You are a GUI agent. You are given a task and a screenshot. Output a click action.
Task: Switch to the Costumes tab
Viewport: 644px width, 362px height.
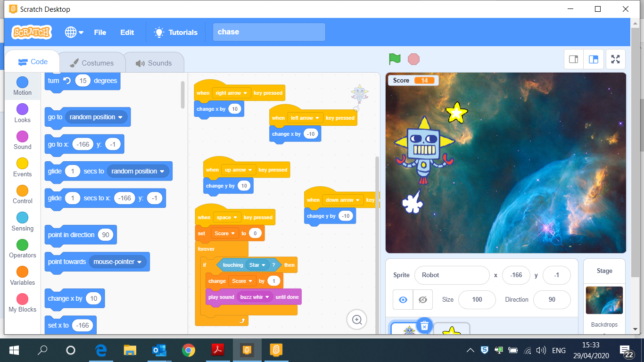(x=91, y=63)
